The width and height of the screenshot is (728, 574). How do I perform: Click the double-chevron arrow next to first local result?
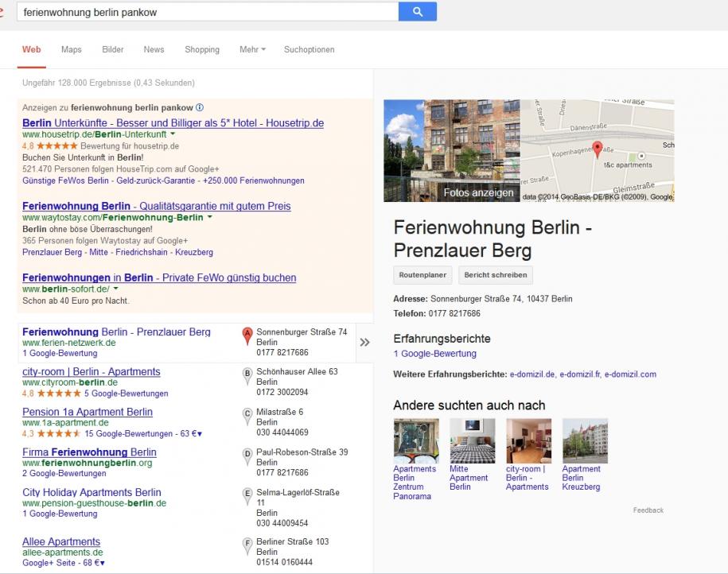[364, 343]
